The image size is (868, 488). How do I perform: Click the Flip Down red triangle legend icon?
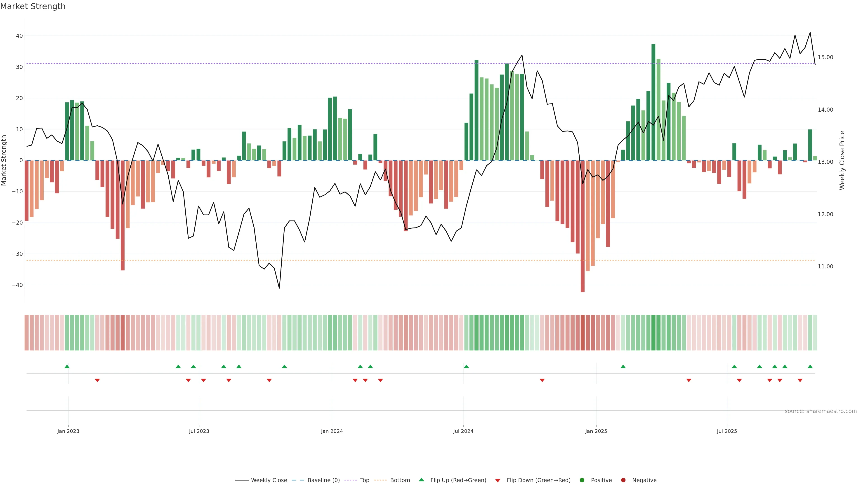pos(498,481)
